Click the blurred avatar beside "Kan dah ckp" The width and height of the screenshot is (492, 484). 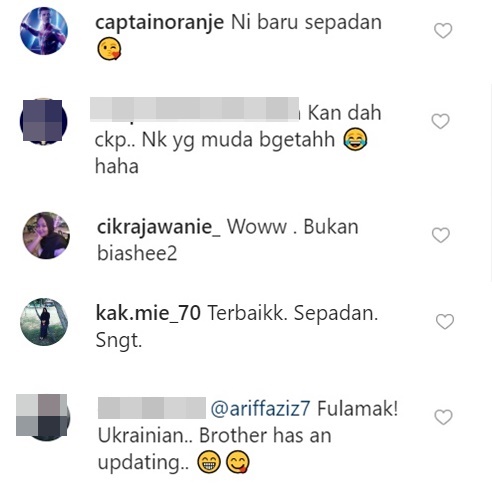point(43,121)
